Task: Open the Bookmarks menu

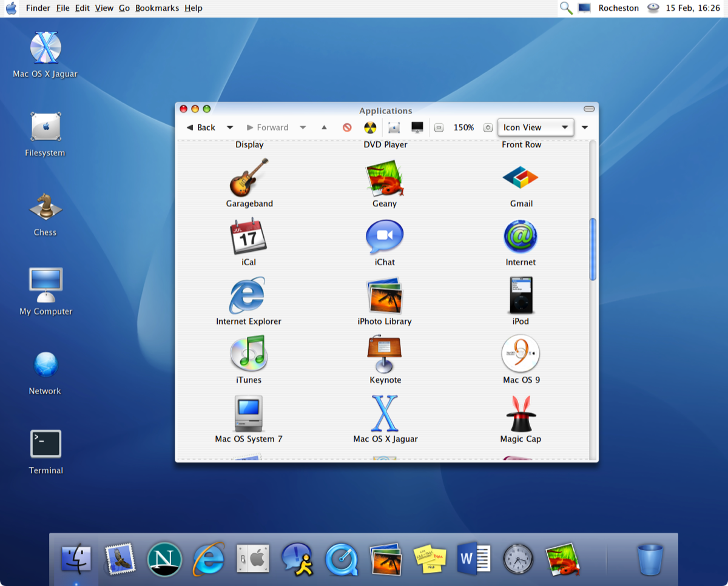Action: tap(157, 8)
